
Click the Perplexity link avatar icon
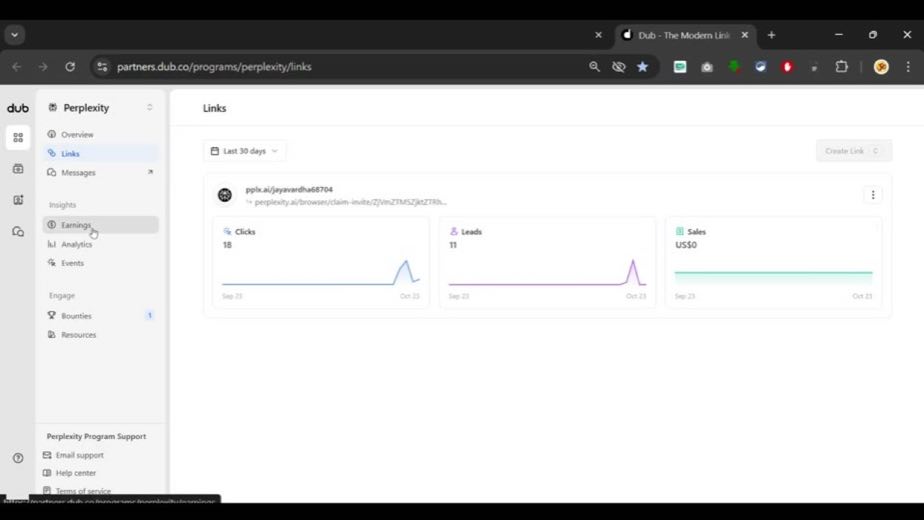point(225,195)
